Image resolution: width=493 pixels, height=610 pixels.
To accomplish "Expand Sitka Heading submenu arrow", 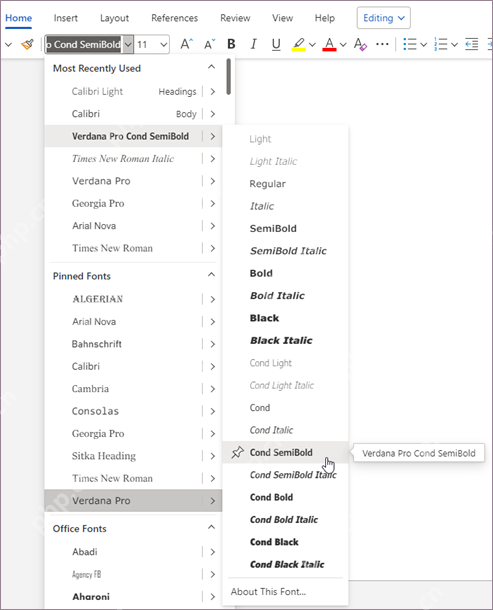I will [212, 456].
